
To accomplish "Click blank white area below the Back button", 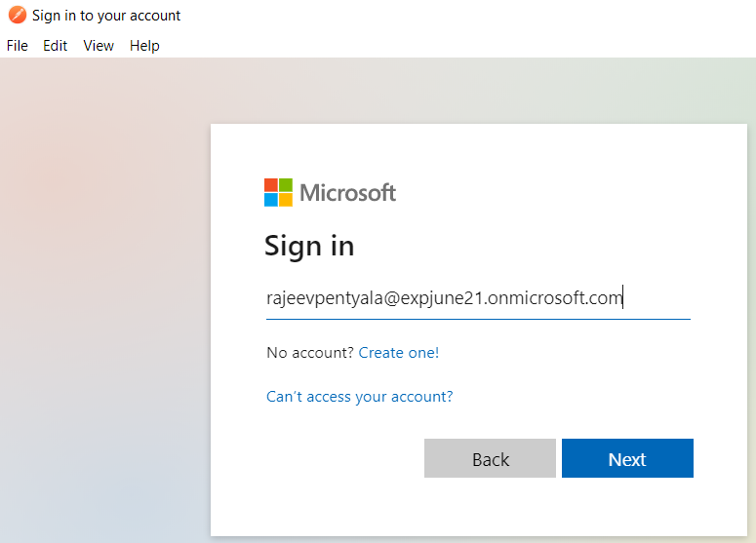I will tap(490, 507).
